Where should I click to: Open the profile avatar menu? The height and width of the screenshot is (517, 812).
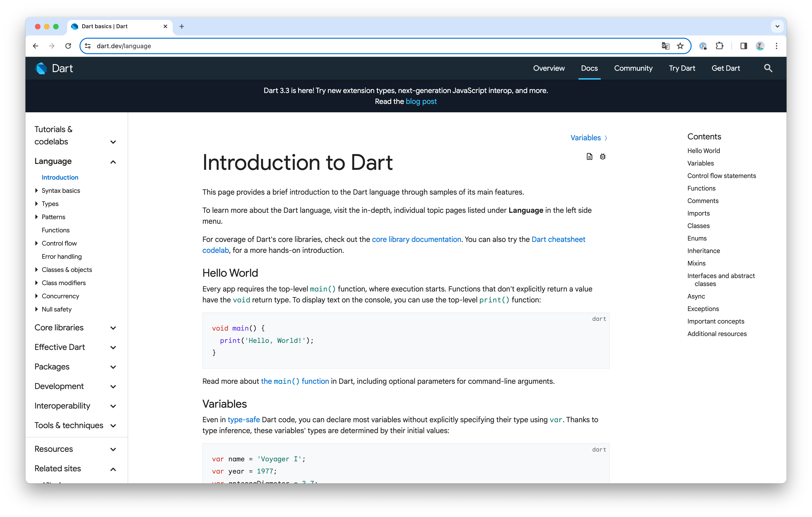760,46
